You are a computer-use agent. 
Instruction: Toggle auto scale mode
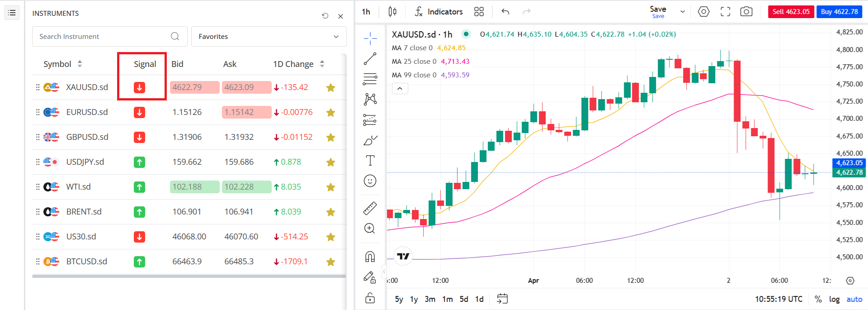[x=854, y=299]
